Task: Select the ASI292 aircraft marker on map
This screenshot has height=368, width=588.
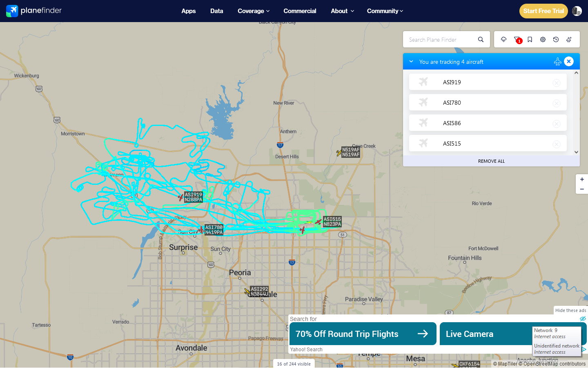Action: point(247,292)
